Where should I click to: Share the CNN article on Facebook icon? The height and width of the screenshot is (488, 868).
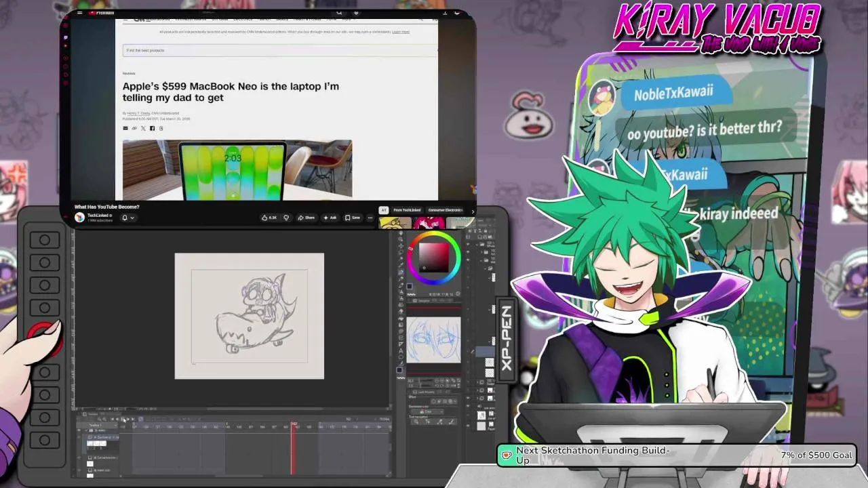pyautogui.click(x=152, y=128)
